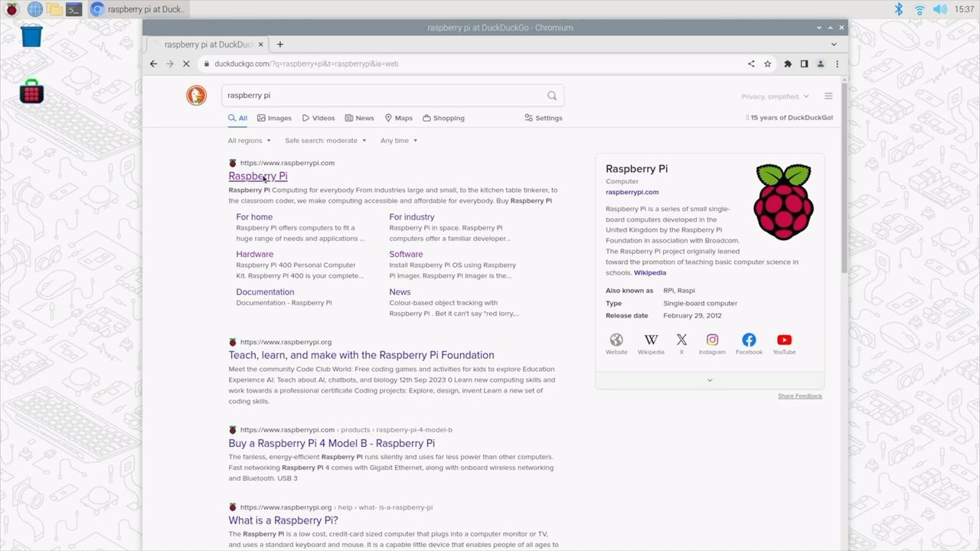Open the Safe search: moderate dropdown
Image resolution: width=980 pixels, height=551 pixels.
325,141
